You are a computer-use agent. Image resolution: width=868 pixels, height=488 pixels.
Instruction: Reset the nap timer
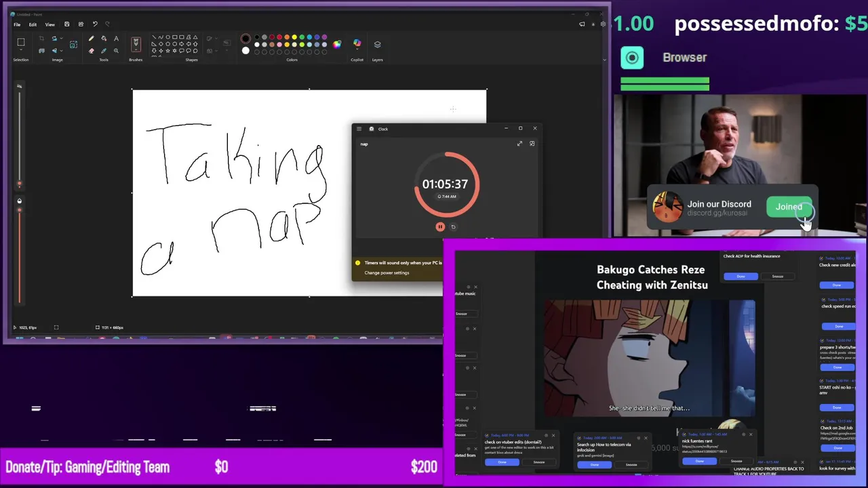(x=454, y=227)
